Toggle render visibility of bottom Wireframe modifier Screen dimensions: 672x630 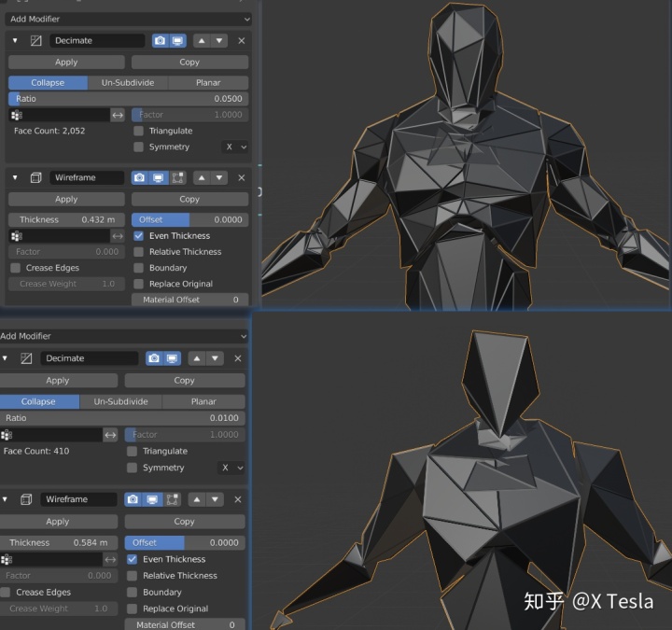[x=133, y=499]
